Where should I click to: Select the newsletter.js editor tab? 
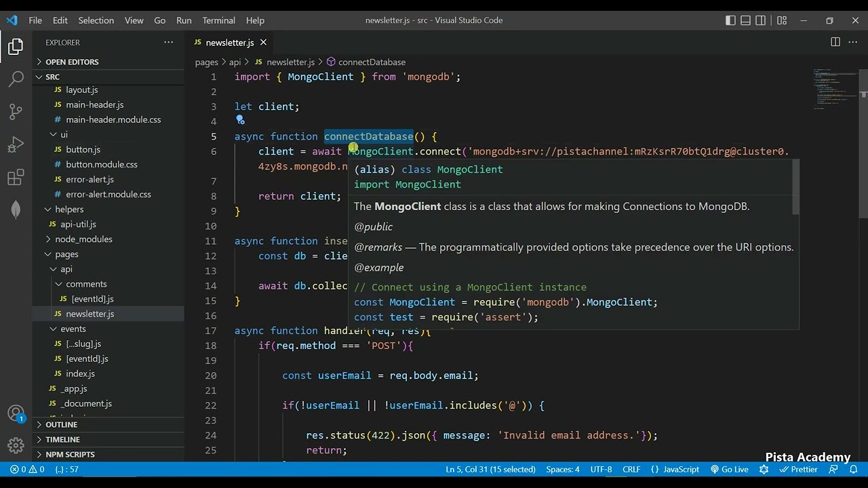pos(230,43)
